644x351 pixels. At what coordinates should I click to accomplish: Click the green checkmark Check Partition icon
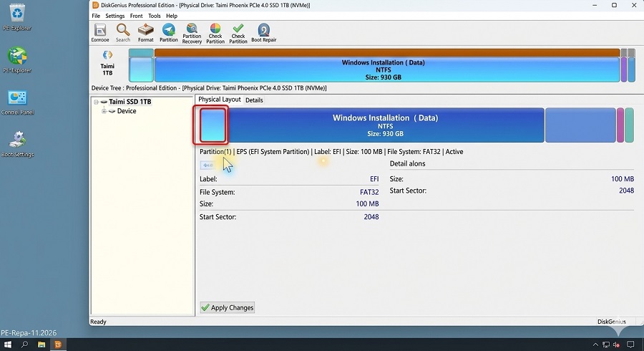[x=238, y=33]
